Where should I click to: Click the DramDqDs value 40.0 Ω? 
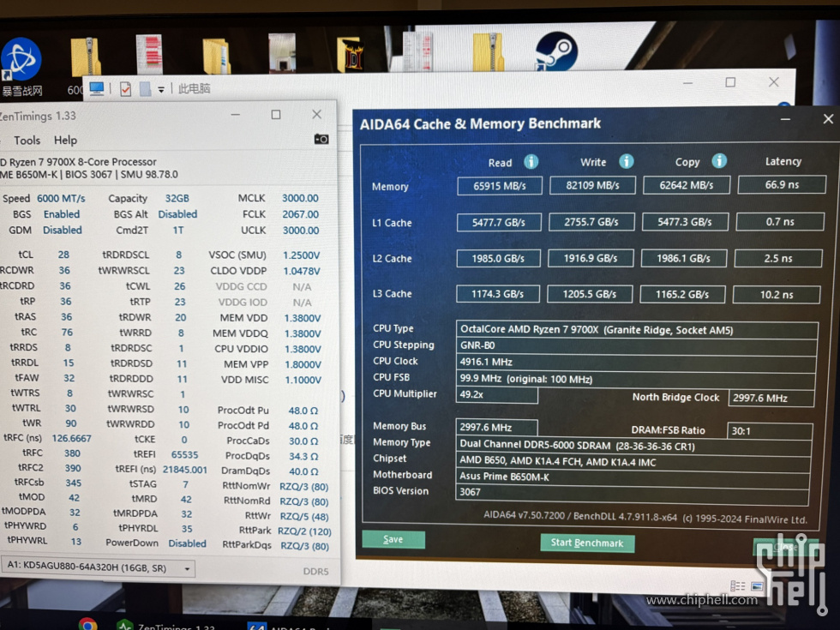(303, 471)
